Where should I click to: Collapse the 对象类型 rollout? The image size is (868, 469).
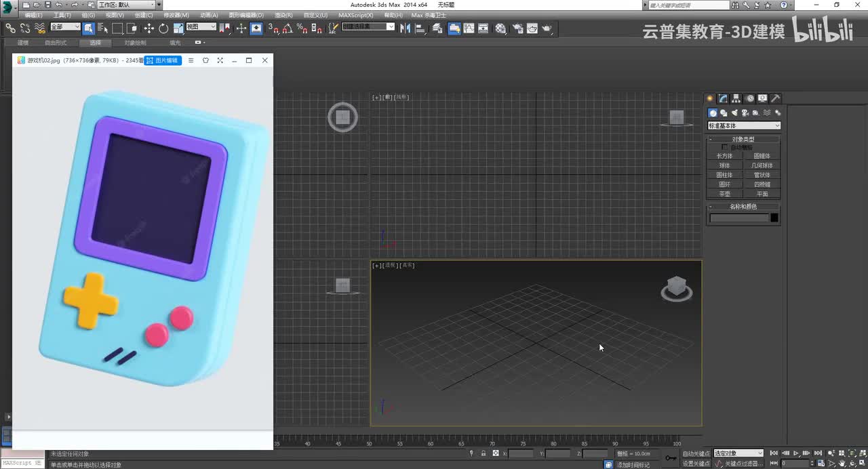[x=743, y=139]
